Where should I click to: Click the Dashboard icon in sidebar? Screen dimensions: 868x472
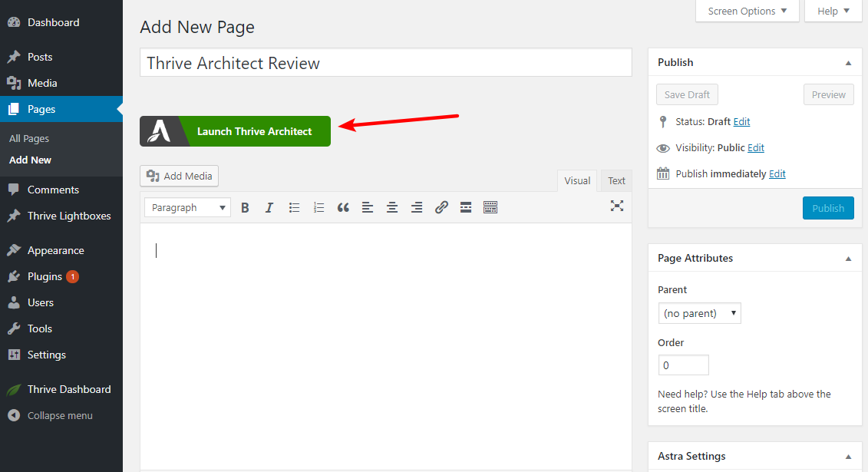click(x=14, y=23)
